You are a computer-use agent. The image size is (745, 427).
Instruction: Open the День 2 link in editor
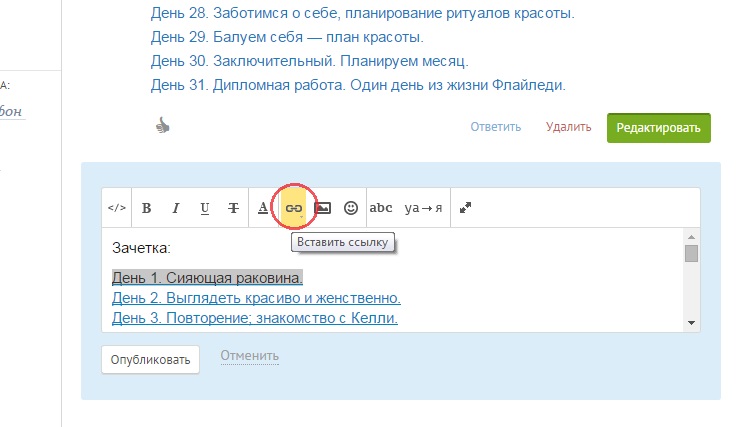point(256,298)
